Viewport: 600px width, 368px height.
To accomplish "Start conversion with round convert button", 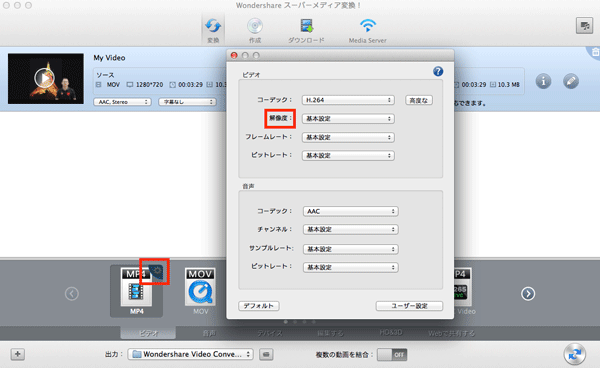I will click(x=574, y=354).
